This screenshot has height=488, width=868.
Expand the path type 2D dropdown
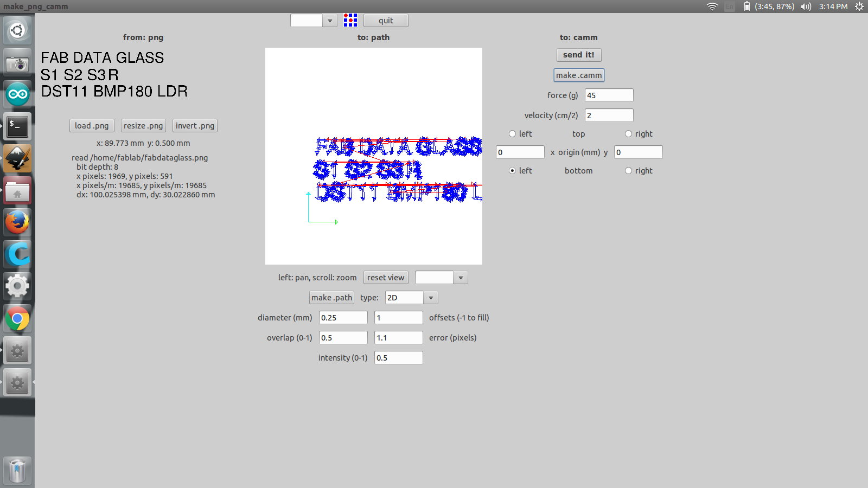[431, 298]
